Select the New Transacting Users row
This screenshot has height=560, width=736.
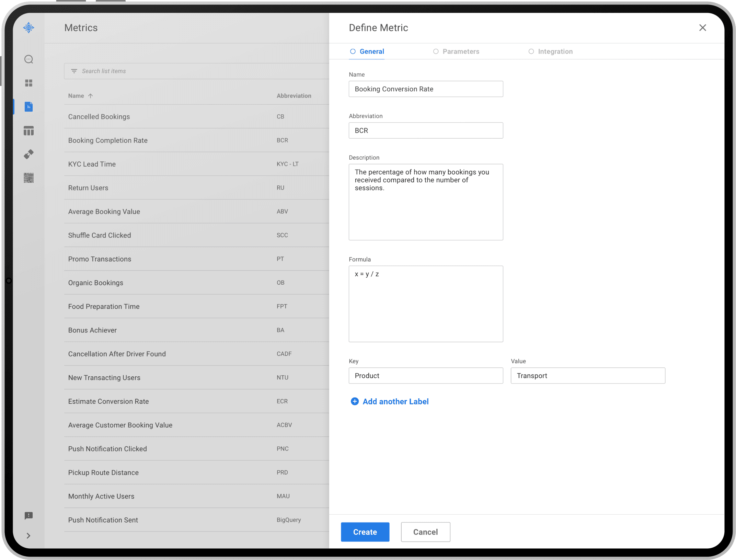(196, 377)
